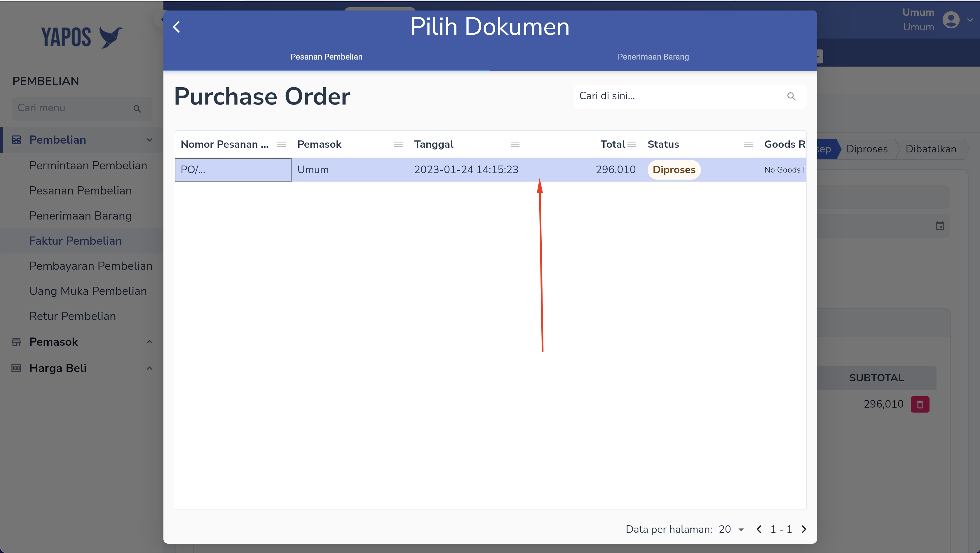Click the back arrow in Pilih Dokumen
The width and height of the screenshot is (980, 553).
pos(176,27)
